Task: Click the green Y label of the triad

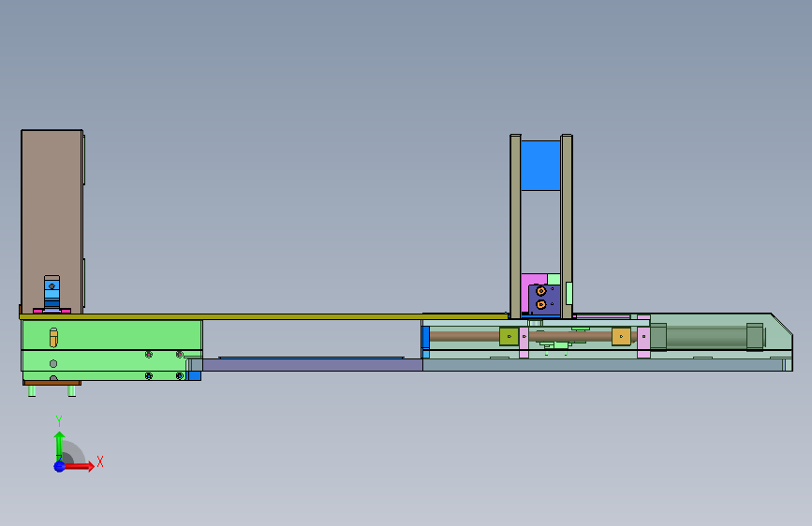Action: coord(59,421)
